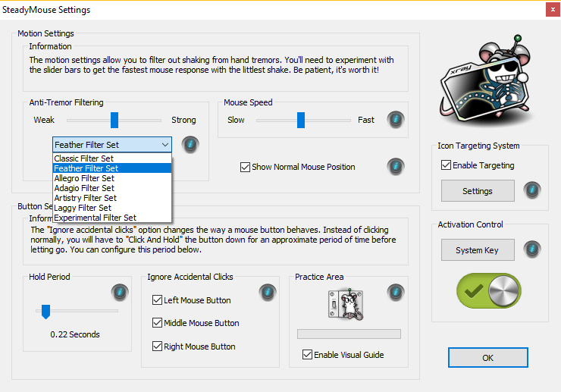Open Icon Targeting Settings button
The height and width of the screenshot is (392, 561).
478,191
